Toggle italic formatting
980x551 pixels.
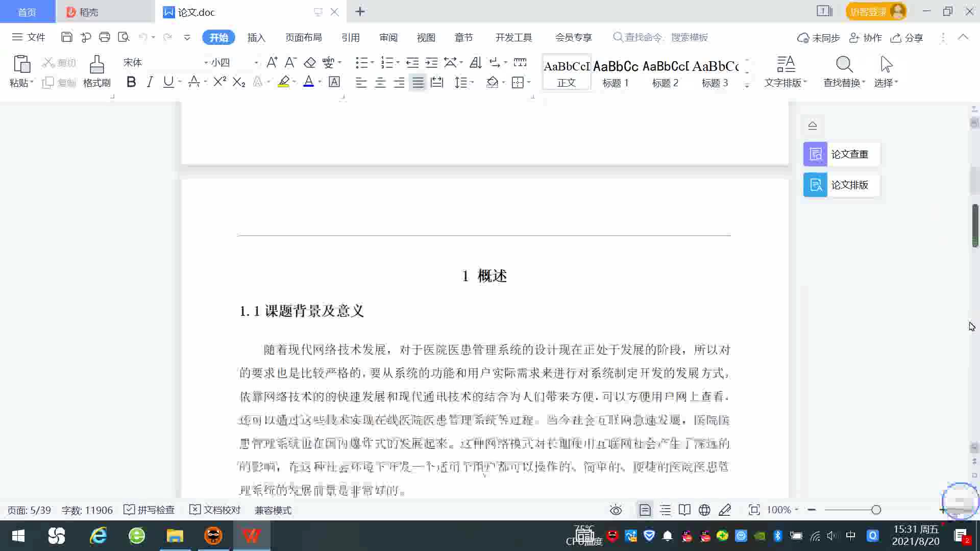point(150,82)
